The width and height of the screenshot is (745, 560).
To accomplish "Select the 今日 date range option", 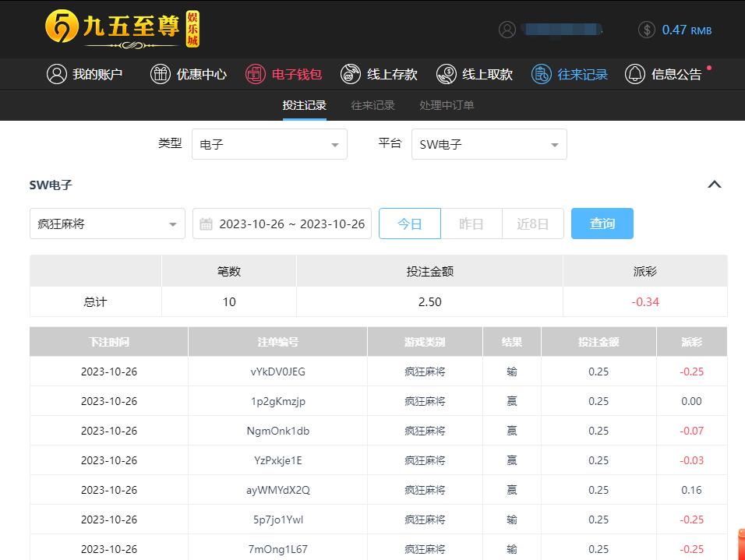I will pos(410,224).
